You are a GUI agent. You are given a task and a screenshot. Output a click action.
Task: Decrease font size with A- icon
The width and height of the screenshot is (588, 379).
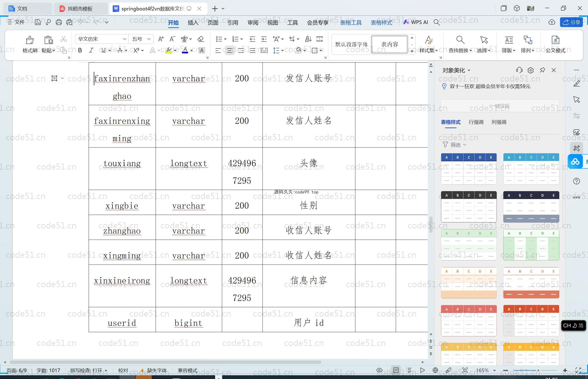[x=172, y=39]
